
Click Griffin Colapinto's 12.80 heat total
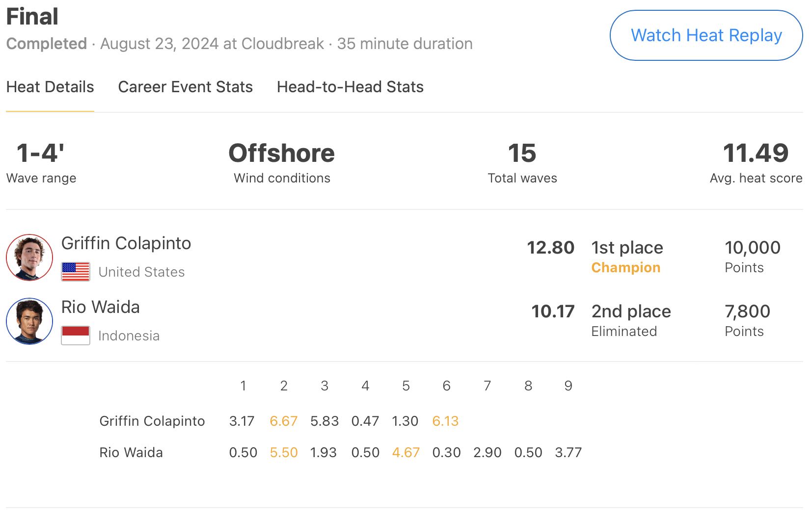pyautogui.click(x=550, y=248)
